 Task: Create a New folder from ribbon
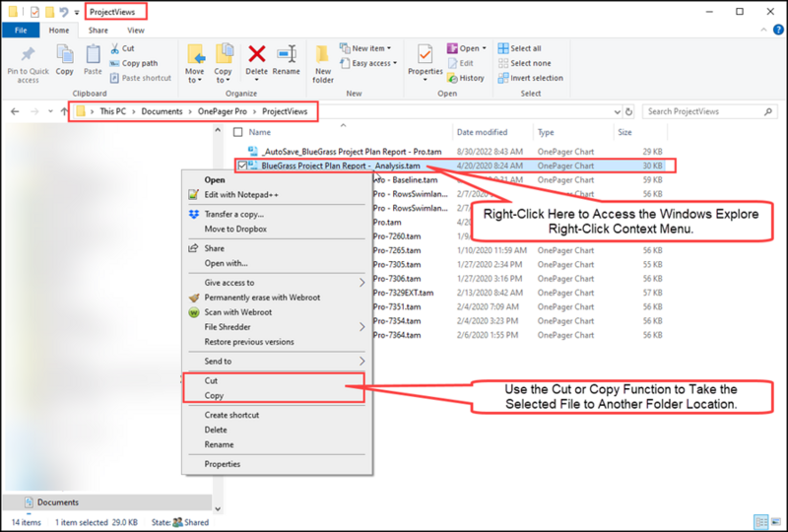click(x=323, y=63)
